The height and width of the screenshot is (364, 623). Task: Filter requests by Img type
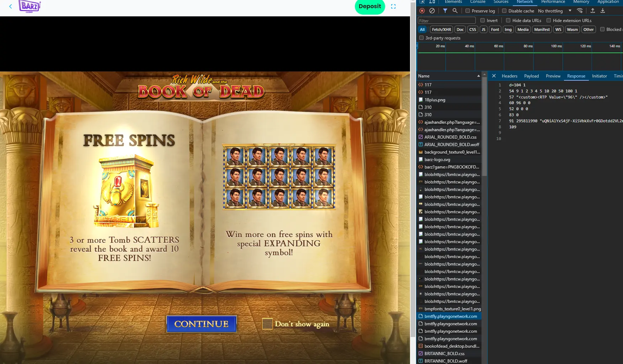pyautogui.click(x=508, y=30)
